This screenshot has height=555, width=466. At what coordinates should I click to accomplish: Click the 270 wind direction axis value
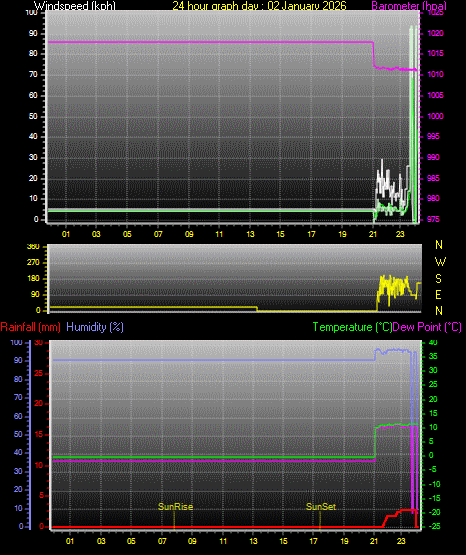pyautogui.click(x=33, y=263)
